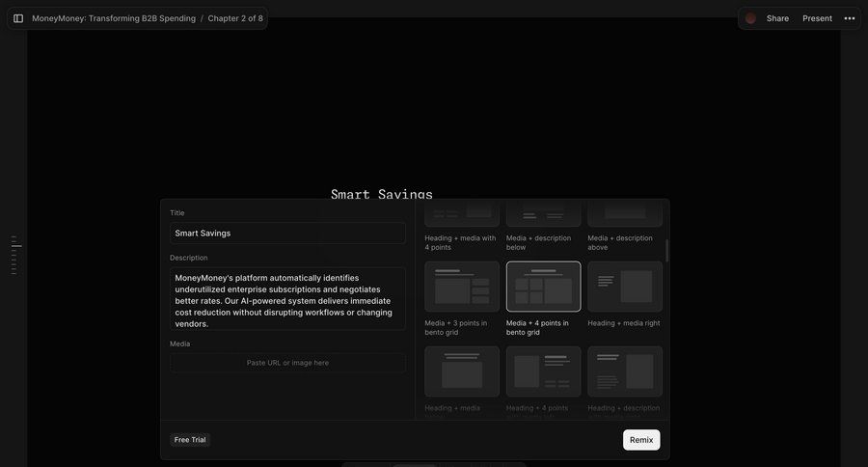Viewport: 868px width, 467px height.
Task: Open MoneyMoney: Transforming B2B Spending breadcrumb
Action: (x=114, y=18)
